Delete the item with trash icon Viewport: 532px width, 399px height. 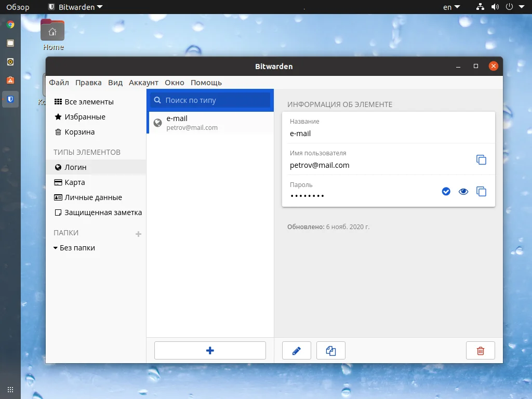481,351
